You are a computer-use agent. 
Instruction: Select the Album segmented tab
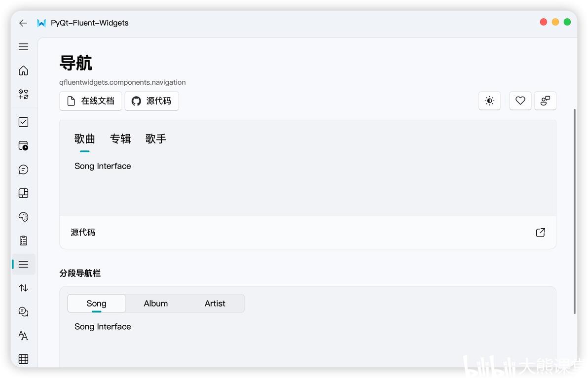pos(155,304)
